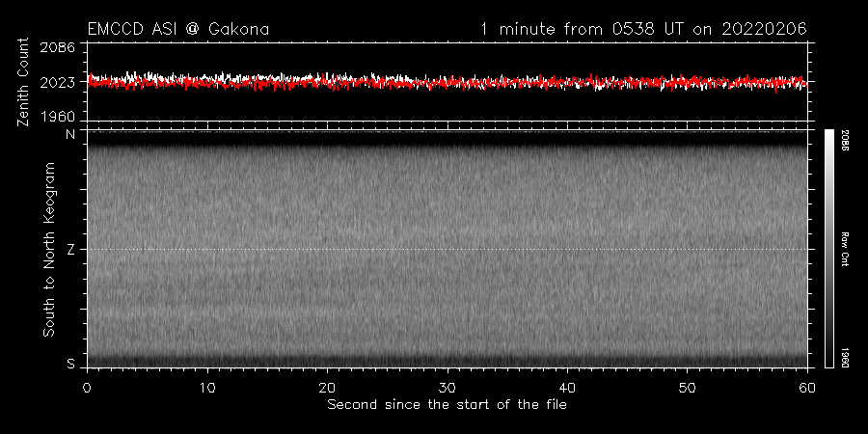Click the 0 second tick label

[88, 387]
